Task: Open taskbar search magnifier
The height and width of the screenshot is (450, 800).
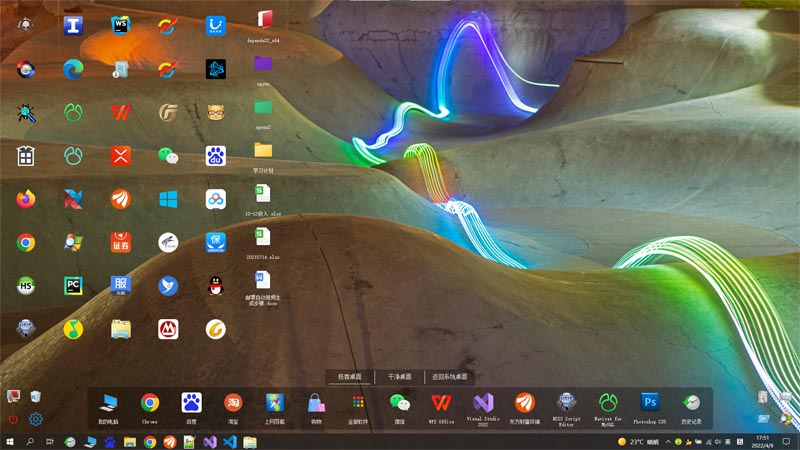Action: click(x=30, y=442)
